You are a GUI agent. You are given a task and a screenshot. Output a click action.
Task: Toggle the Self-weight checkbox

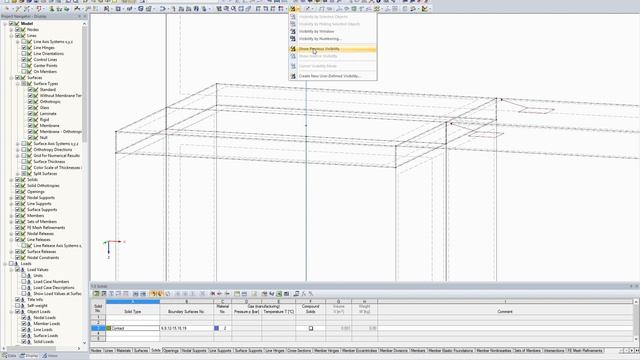tap(18, 306)
